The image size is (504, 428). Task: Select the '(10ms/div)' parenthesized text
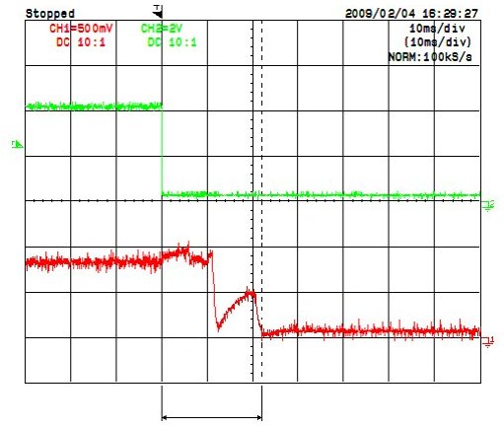coord(438,42)
